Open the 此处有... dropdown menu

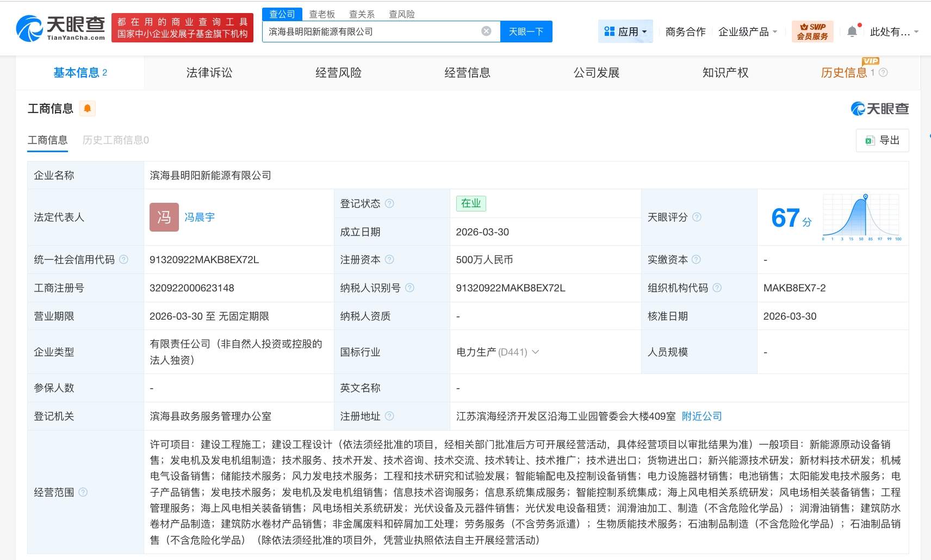pyautogui.click(x=892, y=32)
